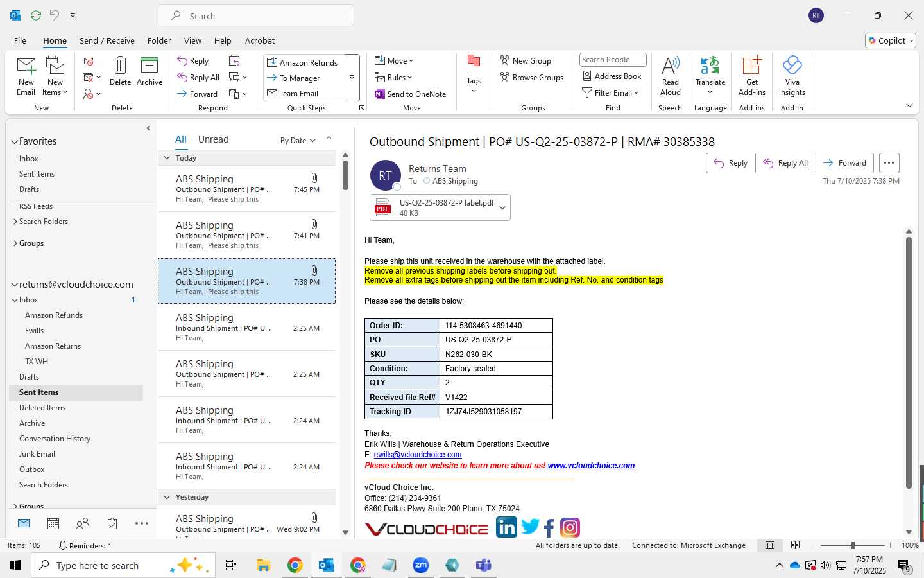Open the By Date sort dropdown
Viewport: 924px width, 578px height.
tap(298, 141)
